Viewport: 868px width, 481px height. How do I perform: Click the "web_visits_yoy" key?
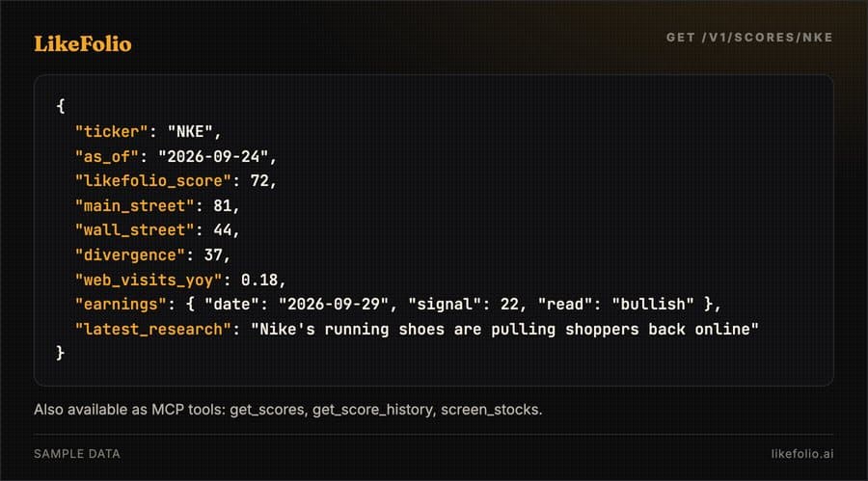149,281
